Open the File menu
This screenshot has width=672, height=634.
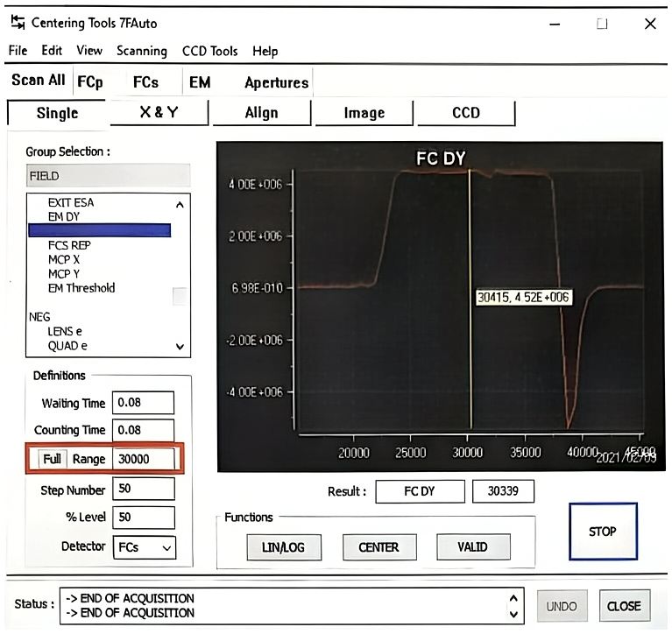[x=18, y=51]
